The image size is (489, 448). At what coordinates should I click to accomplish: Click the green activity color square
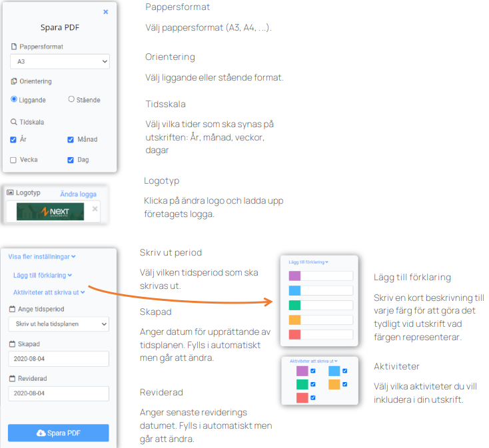pos(302,385)
